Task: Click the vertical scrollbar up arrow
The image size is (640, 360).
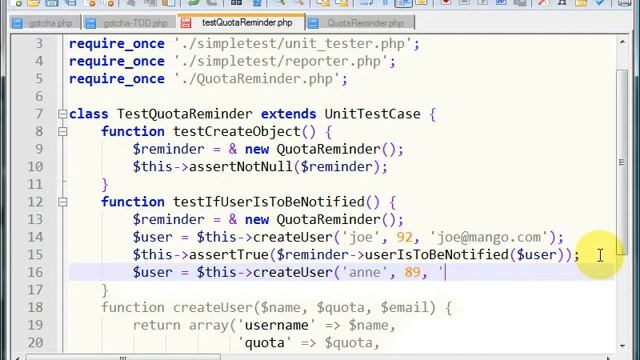Action: [x=622, y=42]
